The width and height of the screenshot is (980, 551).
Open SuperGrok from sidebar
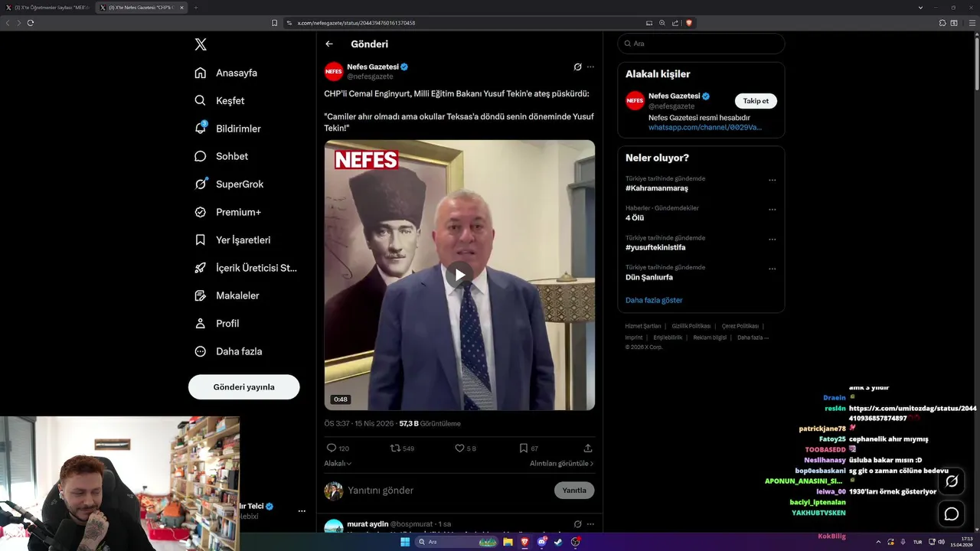[x=229, y=184]
